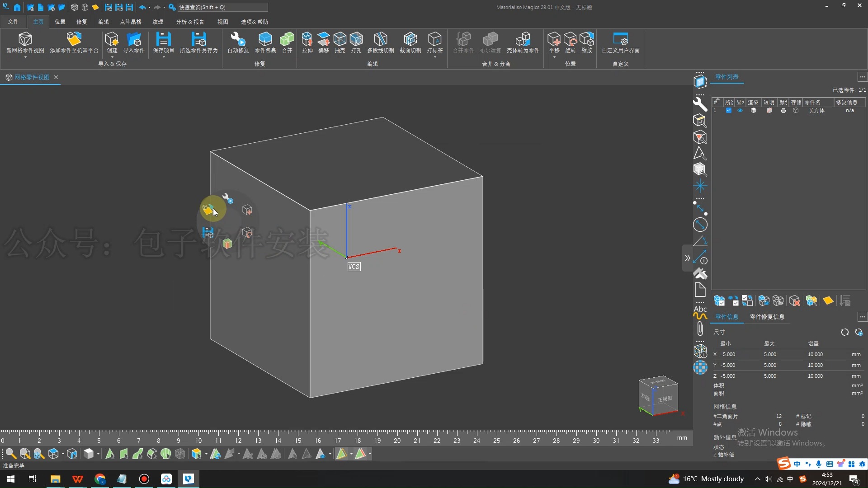This screenshot has width=868, height=488.
Task: Click the 零件包裹 shrink wrap icon
Action: tap(265, 40)
